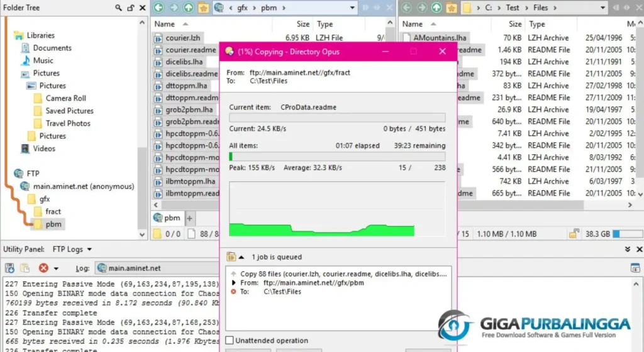
Task: Open favorites star in right lister toolbar
Action: coord(452,8)
